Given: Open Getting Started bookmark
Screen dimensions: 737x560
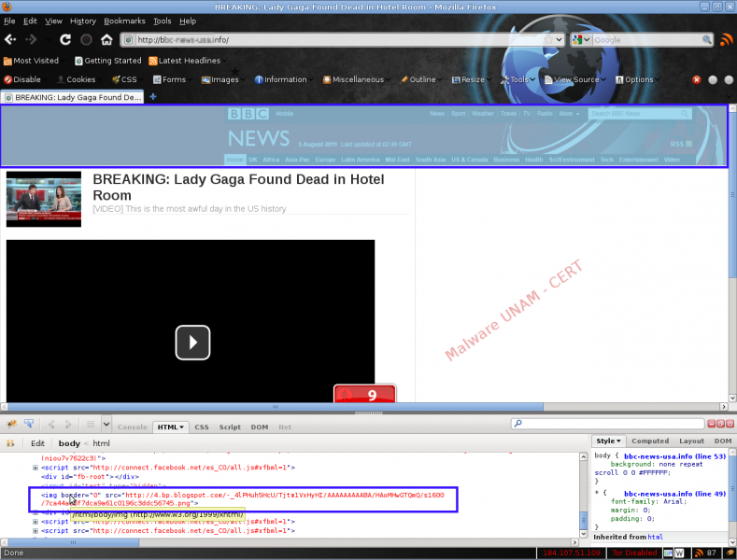Looking at the screenshot, I should coord(108,61).
